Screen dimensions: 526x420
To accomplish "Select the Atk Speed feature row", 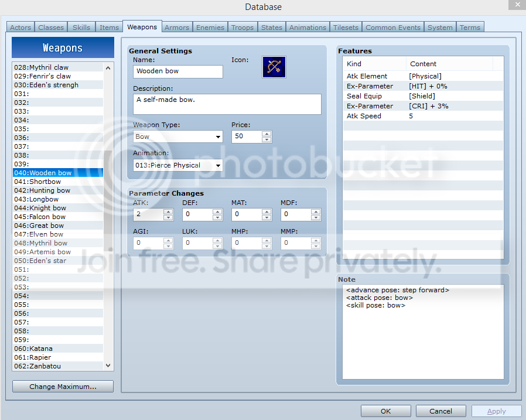I will click(423, 116).
